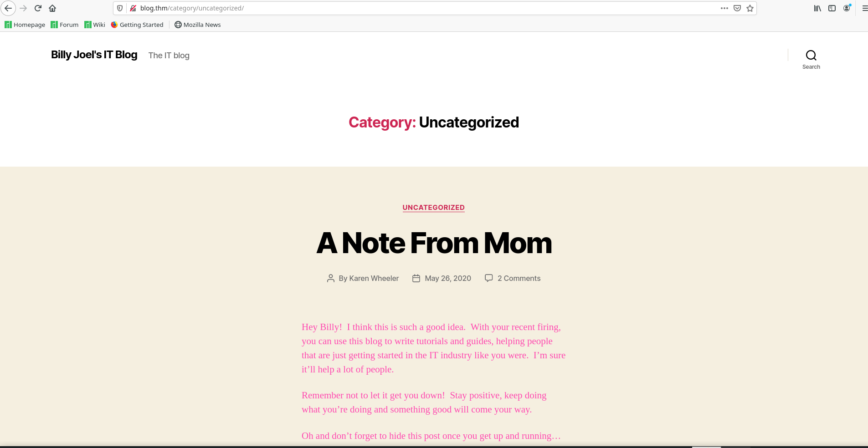Click the insecure connection padlock icon
The height and width of the screenshot is (448, 868).
(133, 8)
